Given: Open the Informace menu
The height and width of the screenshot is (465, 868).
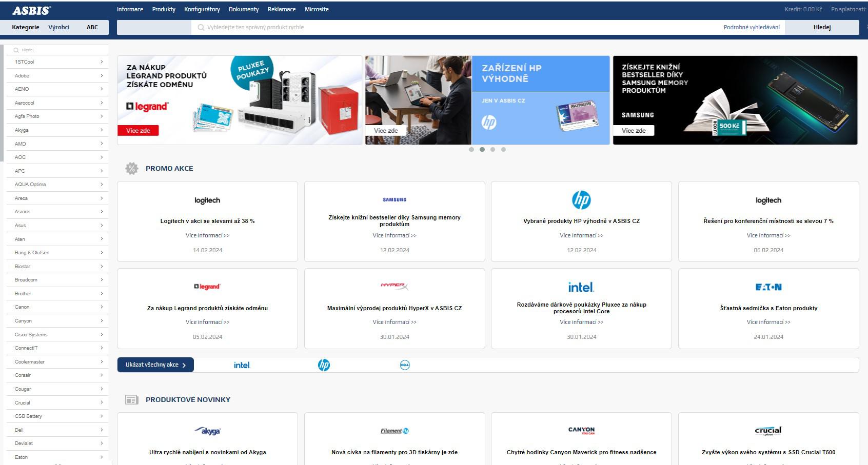Looking at the screenshot, I should tap(130, 9).
